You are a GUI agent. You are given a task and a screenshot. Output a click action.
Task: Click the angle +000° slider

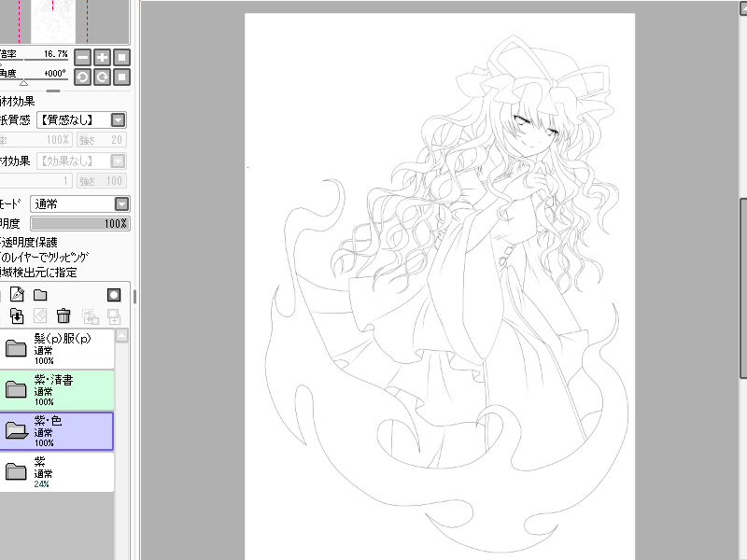coord(35,79)
